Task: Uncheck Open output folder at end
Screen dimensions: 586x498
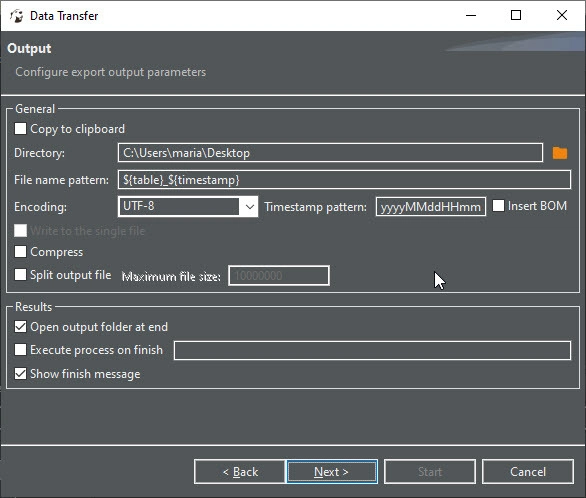Action: 20,327
